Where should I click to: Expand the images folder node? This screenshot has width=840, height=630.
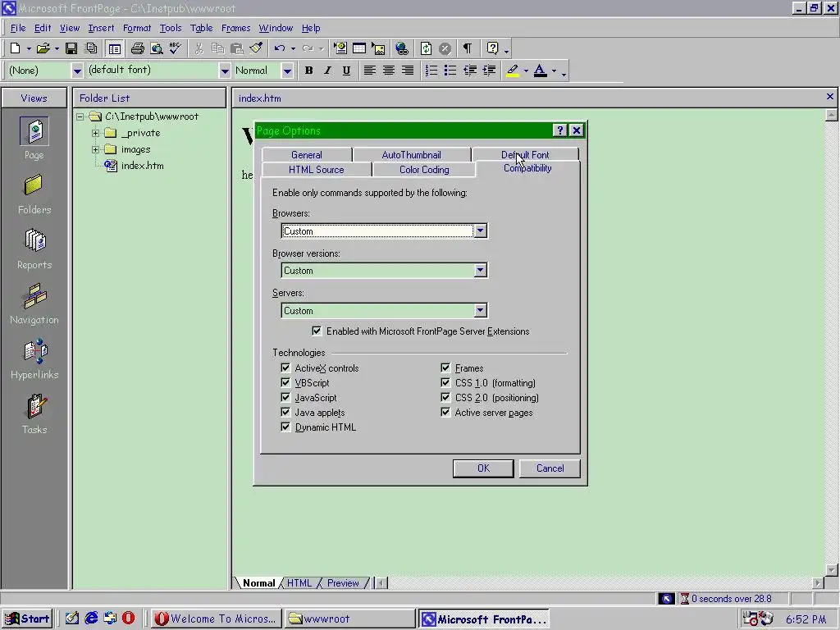(x=95, y=149)
